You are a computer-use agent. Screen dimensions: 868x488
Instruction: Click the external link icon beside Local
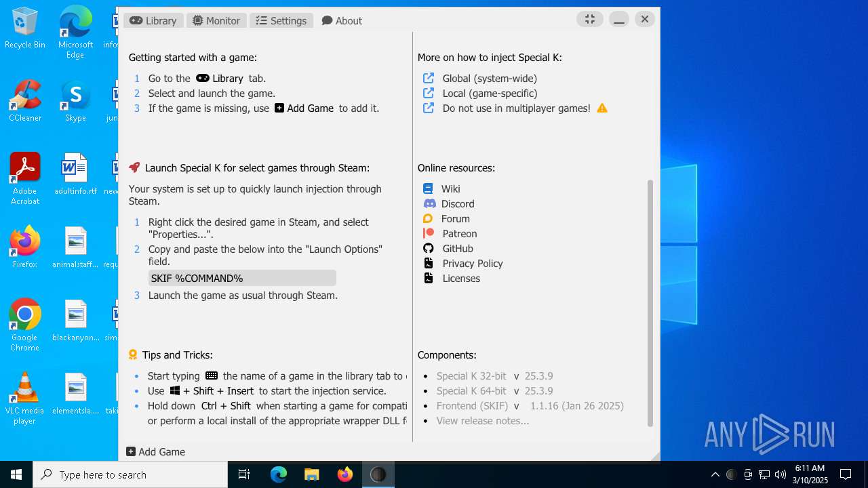(429, 93)
